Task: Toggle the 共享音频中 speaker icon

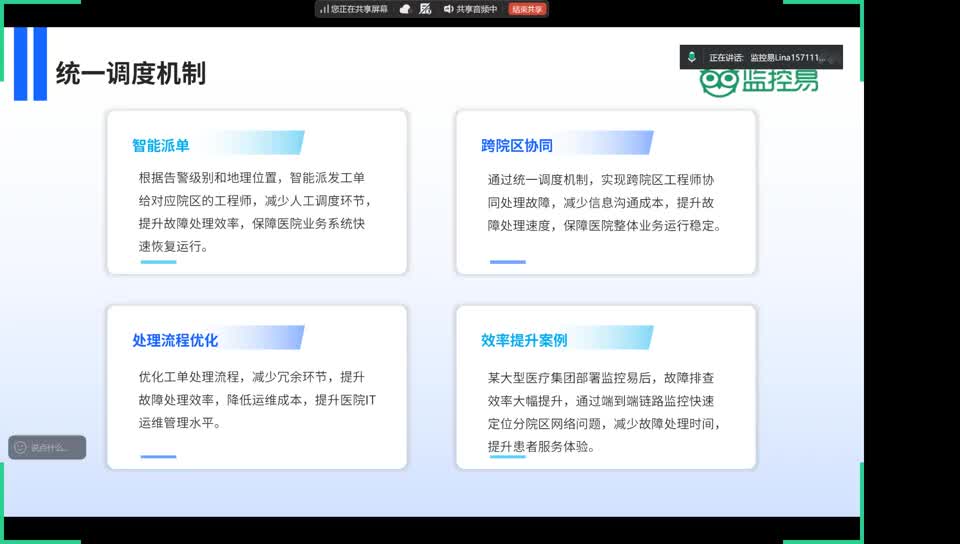Action: (x=448, y=9)
